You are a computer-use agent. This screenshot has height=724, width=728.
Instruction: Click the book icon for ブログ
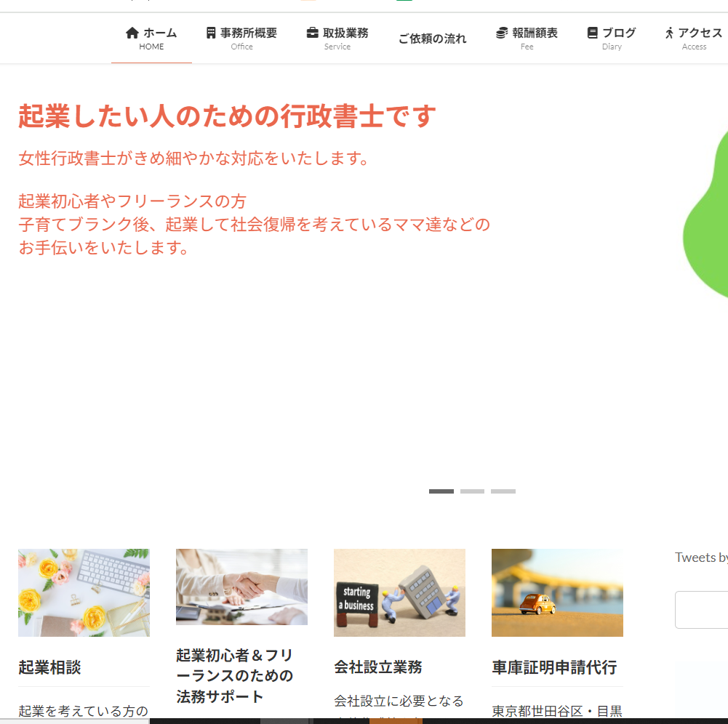pos(593,33)
